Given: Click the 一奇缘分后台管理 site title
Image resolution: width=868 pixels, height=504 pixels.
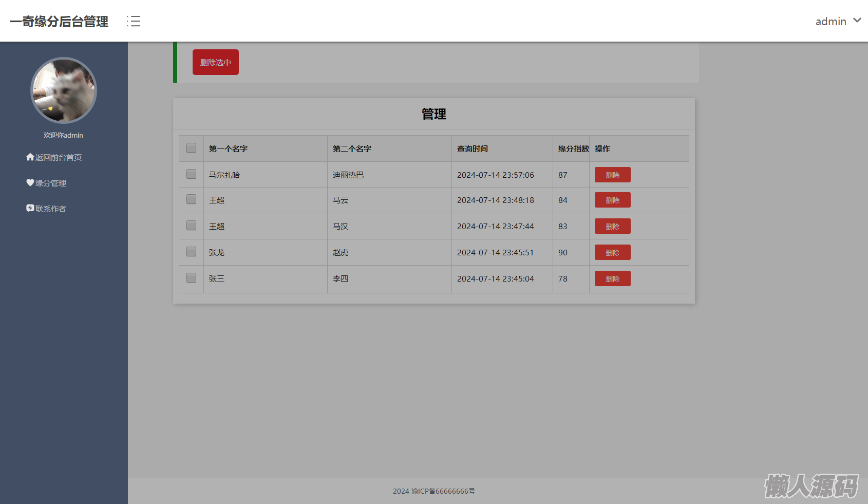Looking at the screenshot, I should coord(59,22).
